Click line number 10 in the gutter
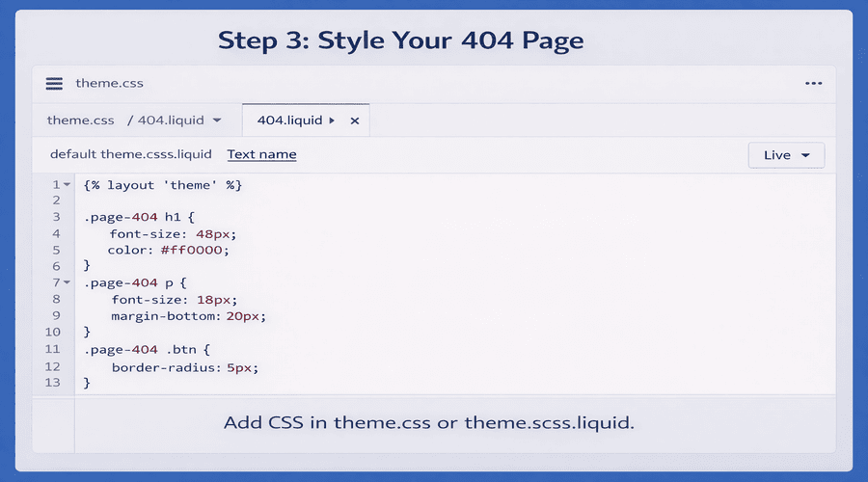Screen dimensions: 868x482 [53, 332]
